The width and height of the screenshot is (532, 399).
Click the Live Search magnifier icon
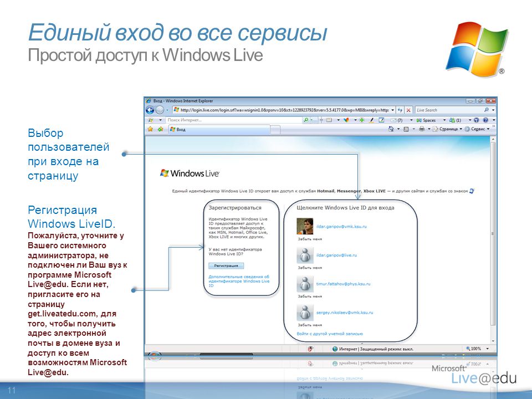pos(487,110)
